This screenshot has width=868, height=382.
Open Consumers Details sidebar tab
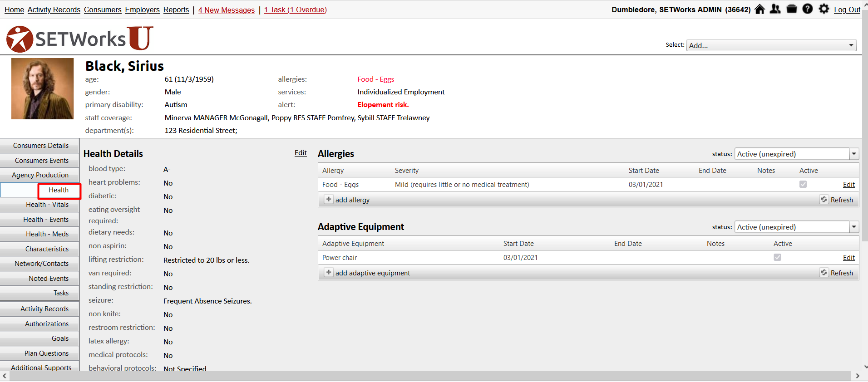[x=39, y=146]
